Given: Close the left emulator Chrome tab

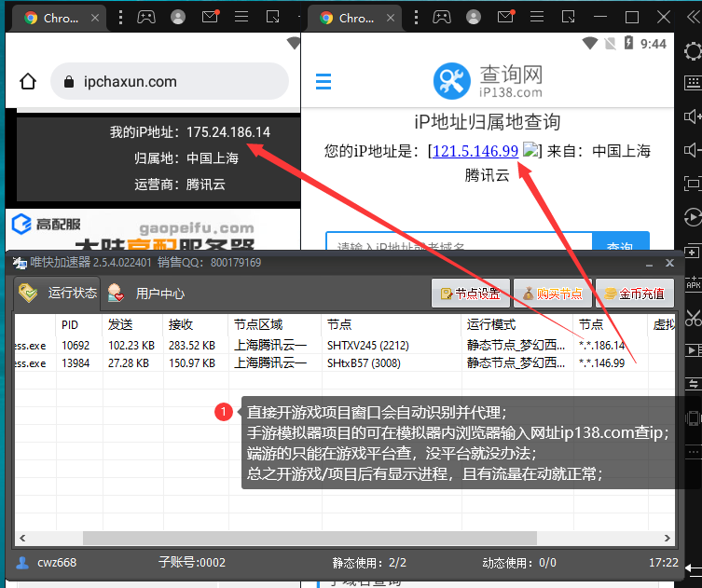Looking at the screenshot, I should (95, 18).
